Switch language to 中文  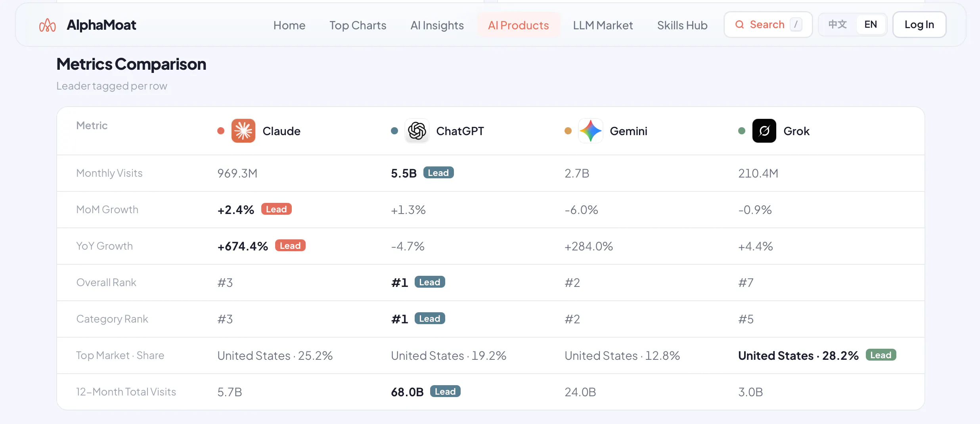838,25
